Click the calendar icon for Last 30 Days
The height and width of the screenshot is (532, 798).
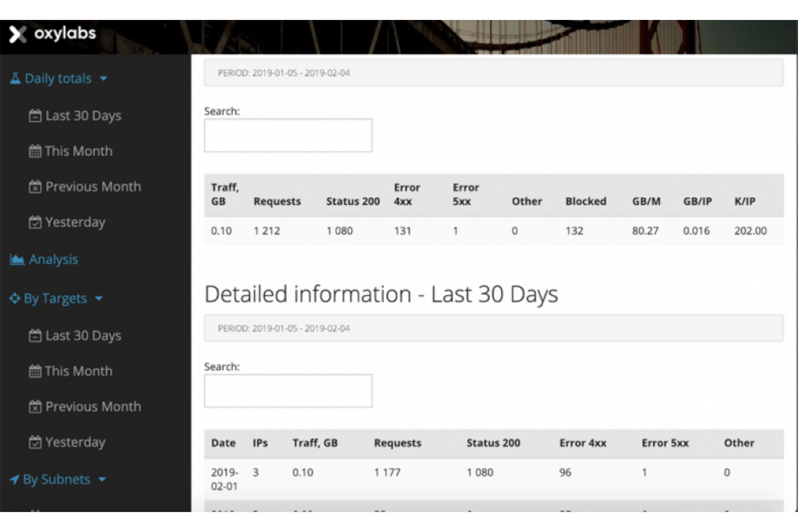(35, 115)
